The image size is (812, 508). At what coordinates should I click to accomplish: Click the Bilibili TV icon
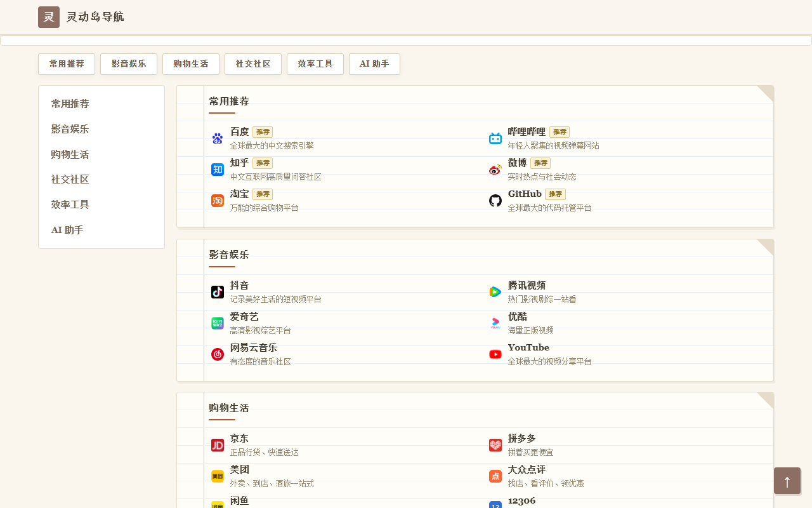[495, 138]
